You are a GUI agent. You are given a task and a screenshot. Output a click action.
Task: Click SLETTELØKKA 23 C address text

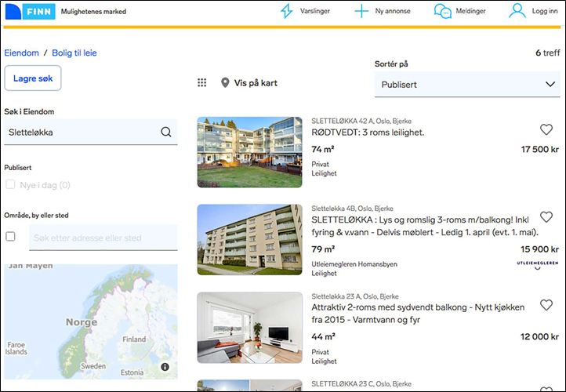(361, 383)
